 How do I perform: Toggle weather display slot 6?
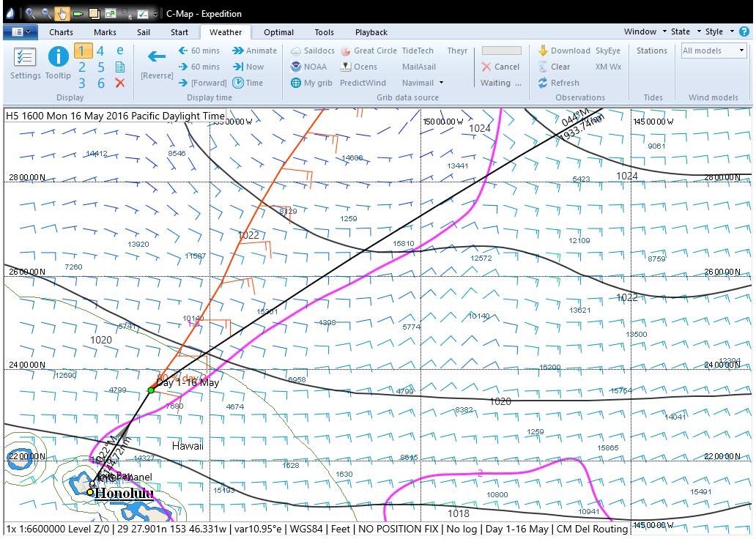[x=100, y=83]
